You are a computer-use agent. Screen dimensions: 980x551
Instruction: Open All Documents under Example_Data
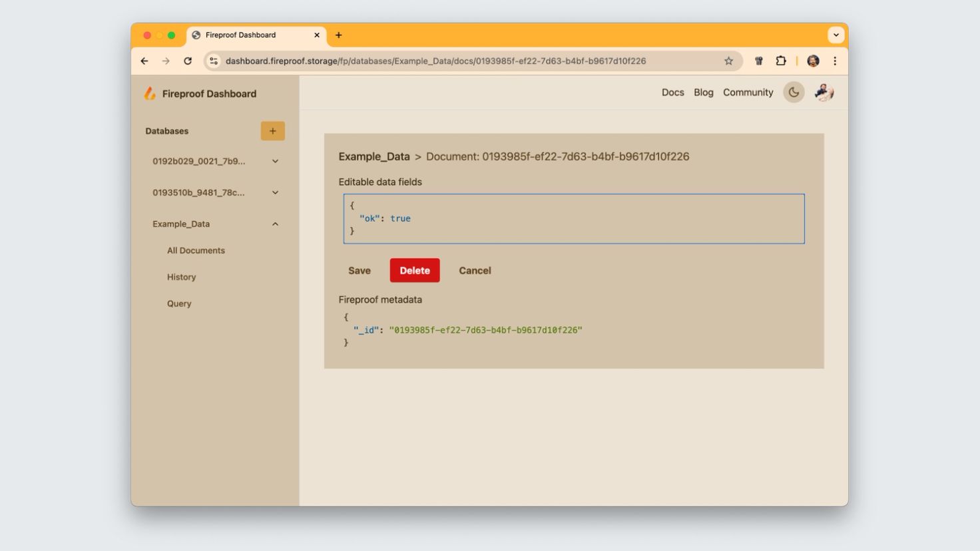pos(196,251)
